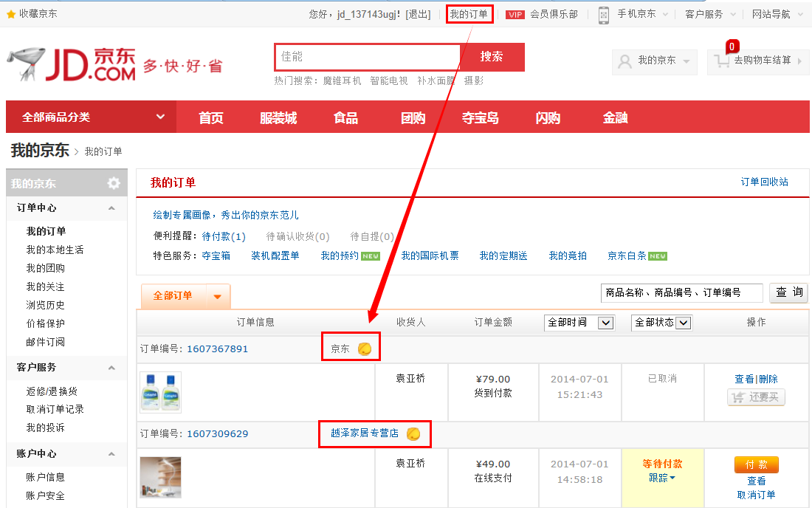Image resolution: width=812 pixels, height=508 pixels.
Task: Click the 搜索 button
Action: (x=492, y=57)
